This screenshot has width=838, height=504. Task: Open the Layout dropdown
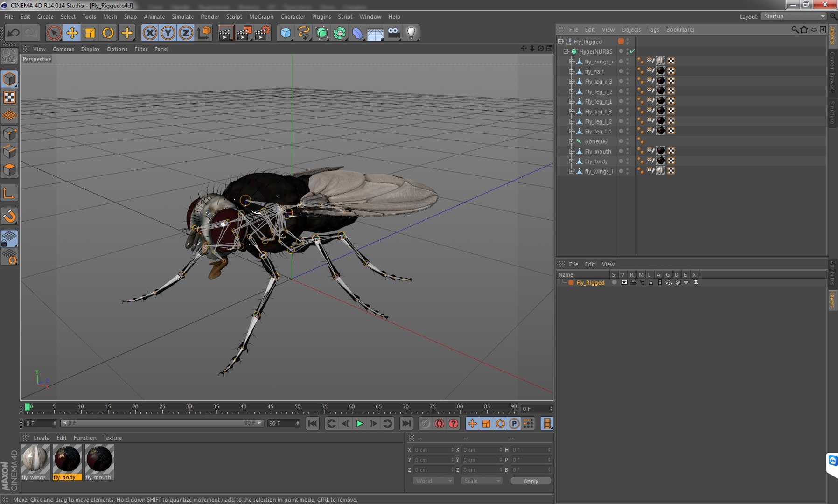(x=794, y=16)
